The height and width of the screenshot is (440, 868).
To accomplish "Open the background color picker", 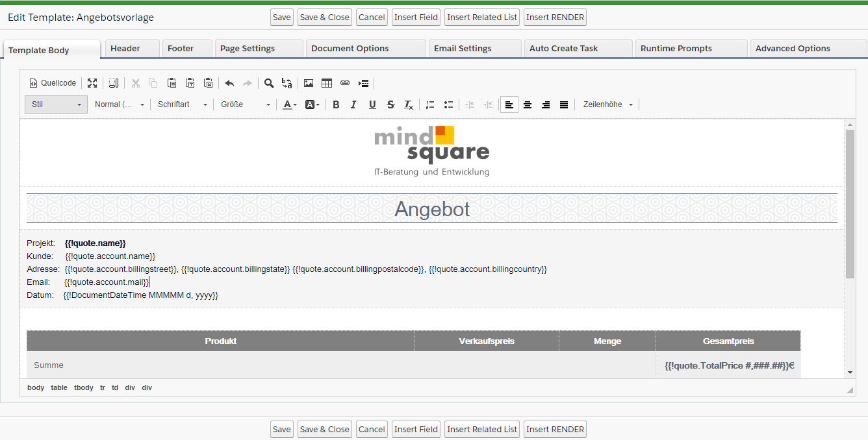I will tap(313, 104).
